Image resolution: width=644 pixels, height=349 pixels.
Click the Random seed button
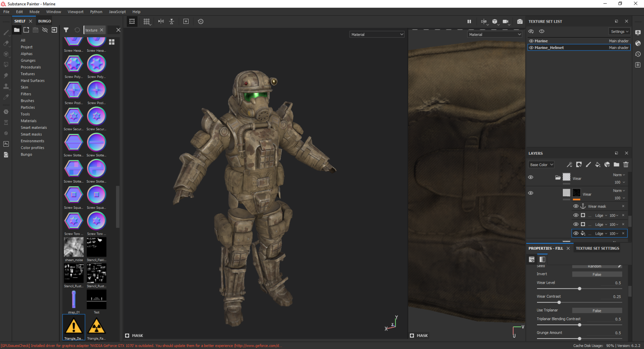coord(594,266)
